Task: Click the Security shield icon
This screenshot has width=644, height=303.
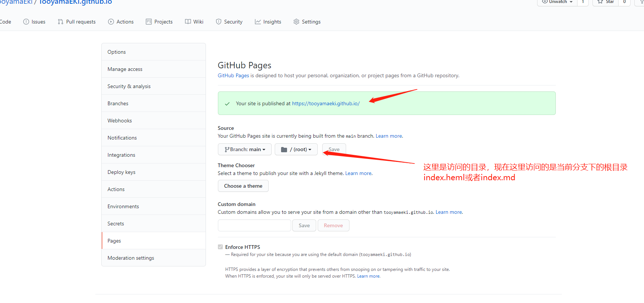Action: coord(219,22)
